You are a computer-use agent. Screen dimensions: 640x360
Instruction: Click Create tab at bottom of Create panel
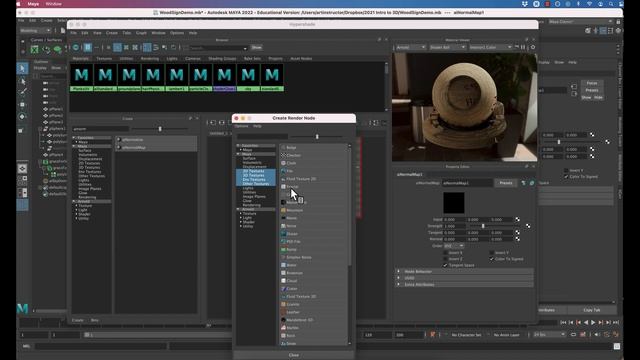(x=78, y=320)
